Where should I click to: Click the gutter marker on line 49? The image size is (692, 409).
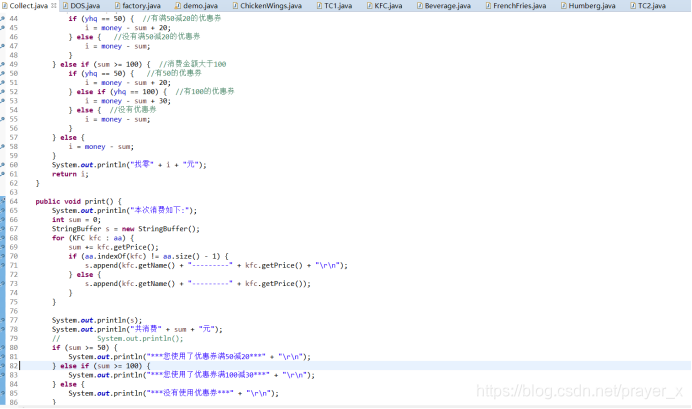3,64
